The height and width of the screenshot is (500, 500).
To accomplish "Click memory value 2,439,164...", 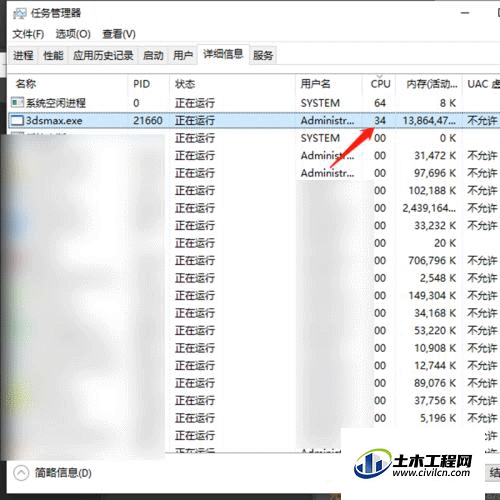I will 429,208.
